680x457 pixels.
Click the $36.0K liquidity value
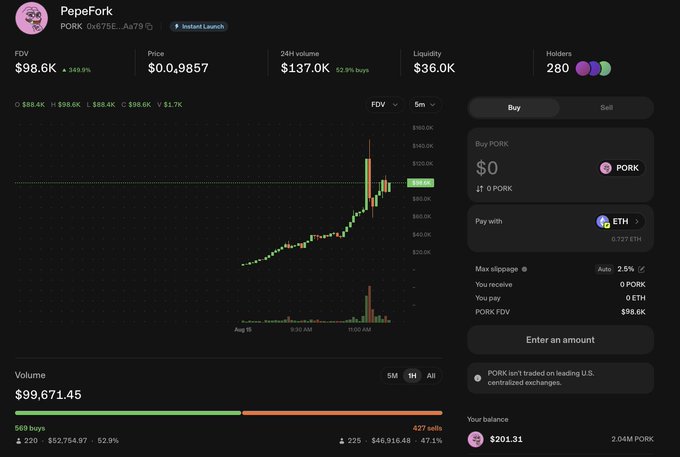pyautogui.click(x=434, y=68)
